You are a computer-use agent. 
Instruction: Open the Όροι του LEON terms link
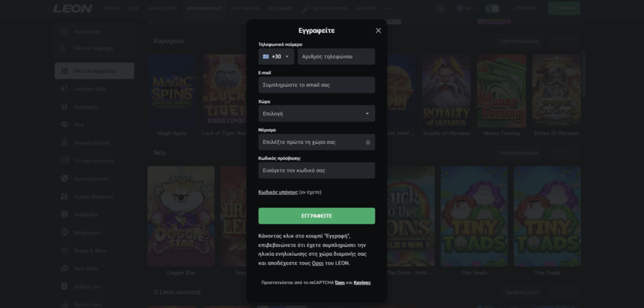coord(318,263)
